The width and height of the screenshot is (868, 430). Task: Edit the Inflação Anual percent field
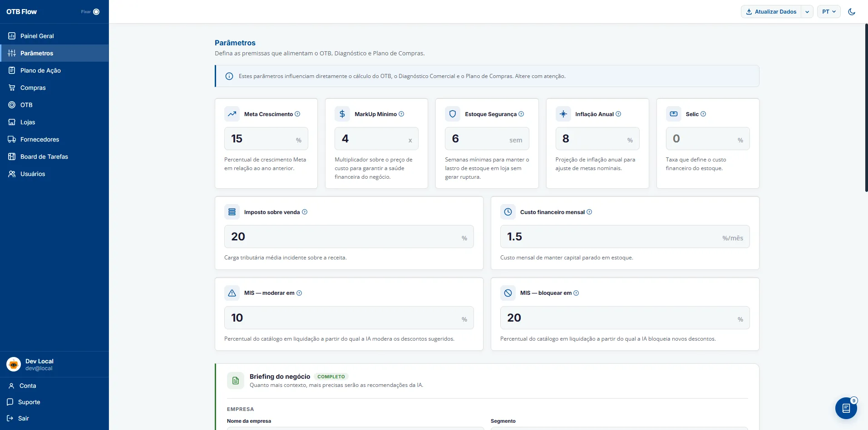click(x=597, y=139)
